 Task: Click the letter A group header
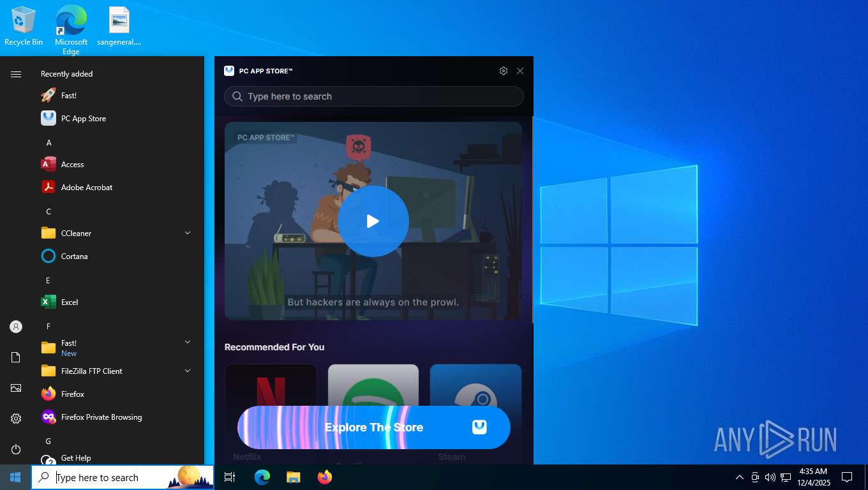(x=49, y=143)
